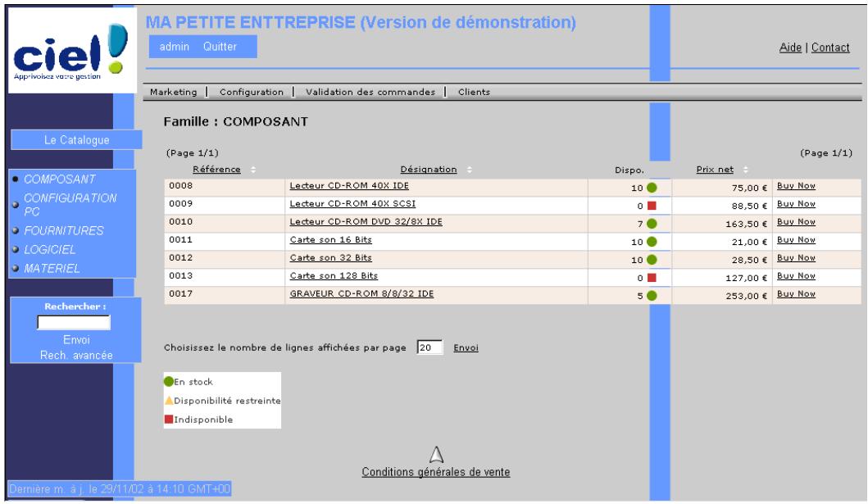Viewport: 868px width, 504px height.
Task: Select FOURNITURES category
Action: tap(64, 231)
